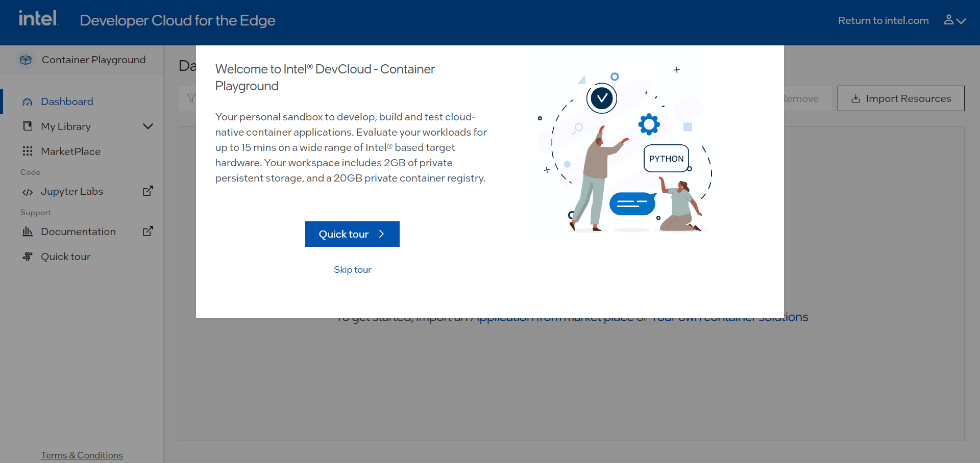980x463 pixels.
Task: Click the Skip tour link
Action: [x=352, y=270]
